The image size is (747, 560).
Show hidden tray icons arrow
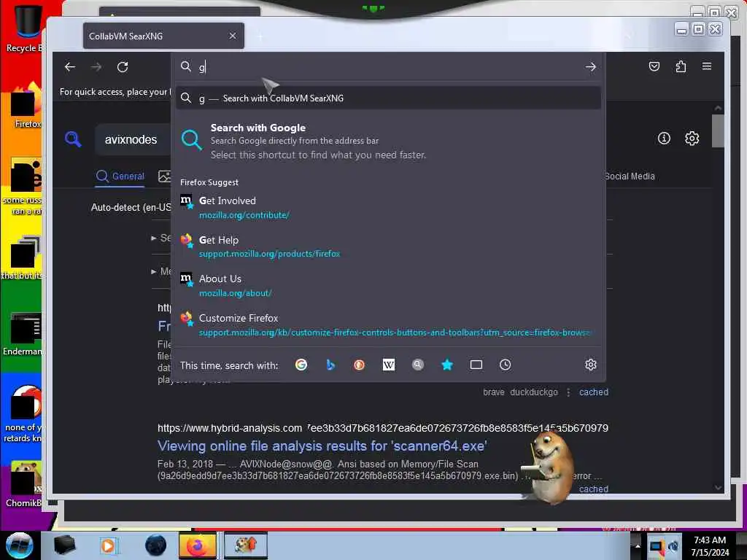point(638,545)
